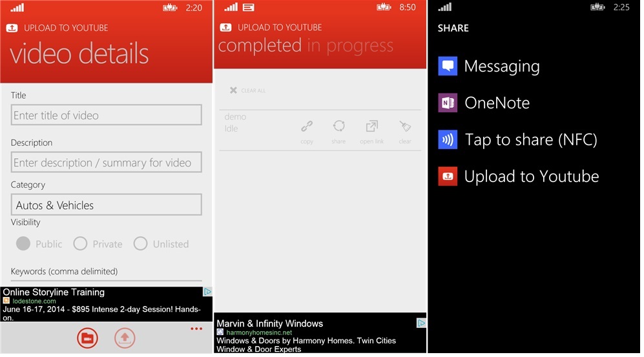The width and height of the screenshot is (644, 357).
Task: Open the three-dot more menu
Action: 196,329
